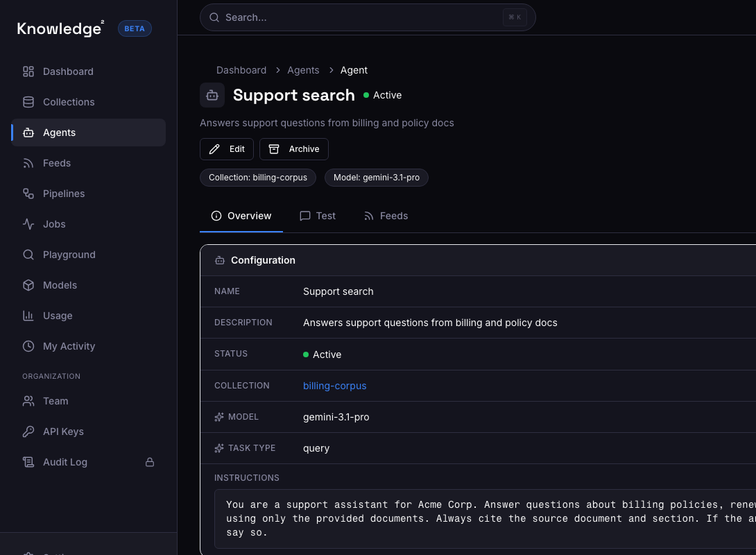Switch to the Test tab
The height and width of the screenshot is (555, 756).
click(x=318, y=216)
